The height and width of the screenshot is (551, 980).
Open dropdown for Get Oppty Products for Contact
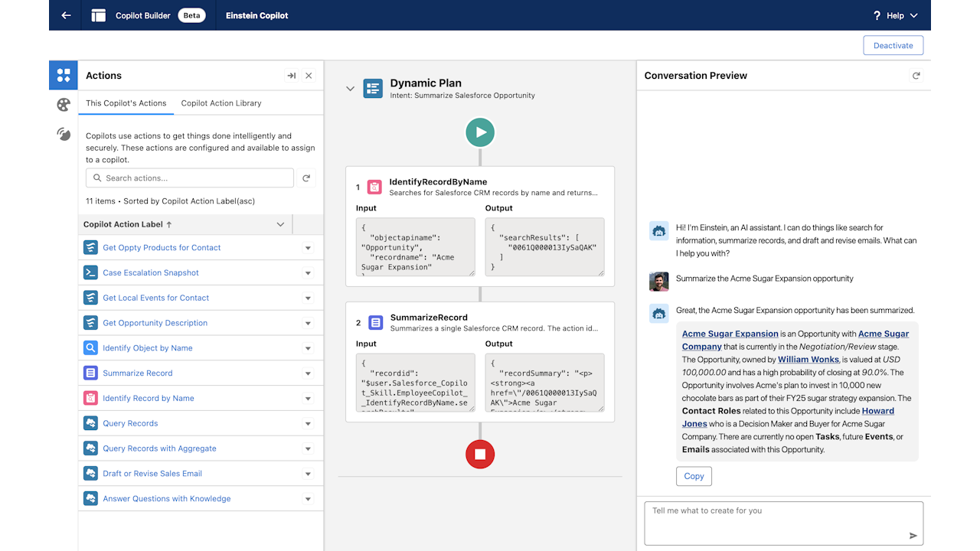308,248
